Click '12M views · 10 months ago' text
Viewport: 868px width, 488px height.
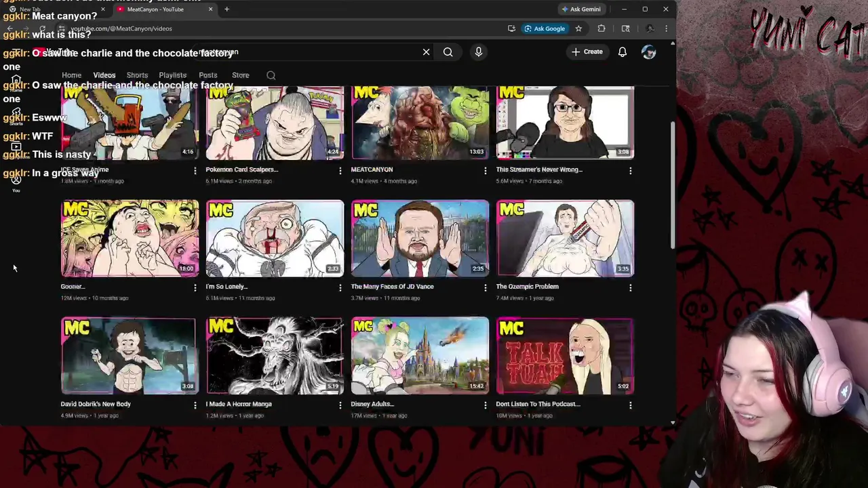[94, 298]
